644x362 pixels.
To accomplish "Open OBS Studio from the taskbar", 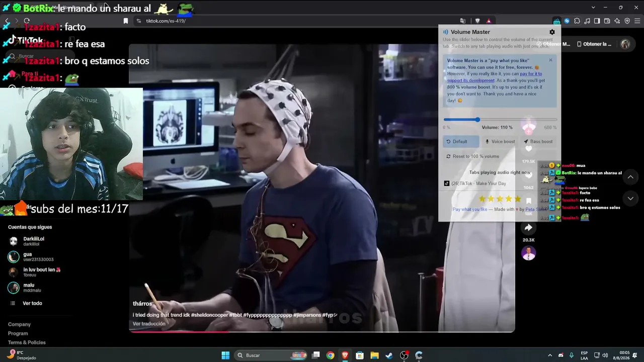I will pyautogui.click(x=404, y=355).
